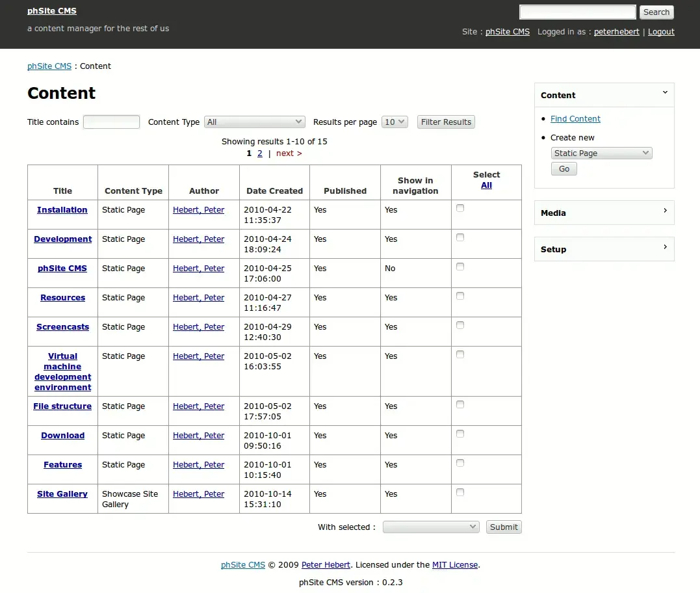The height and width of the screenshot is (593, 700).
Task: Select the Resources row checkbox
Action: tap(460, 296)
